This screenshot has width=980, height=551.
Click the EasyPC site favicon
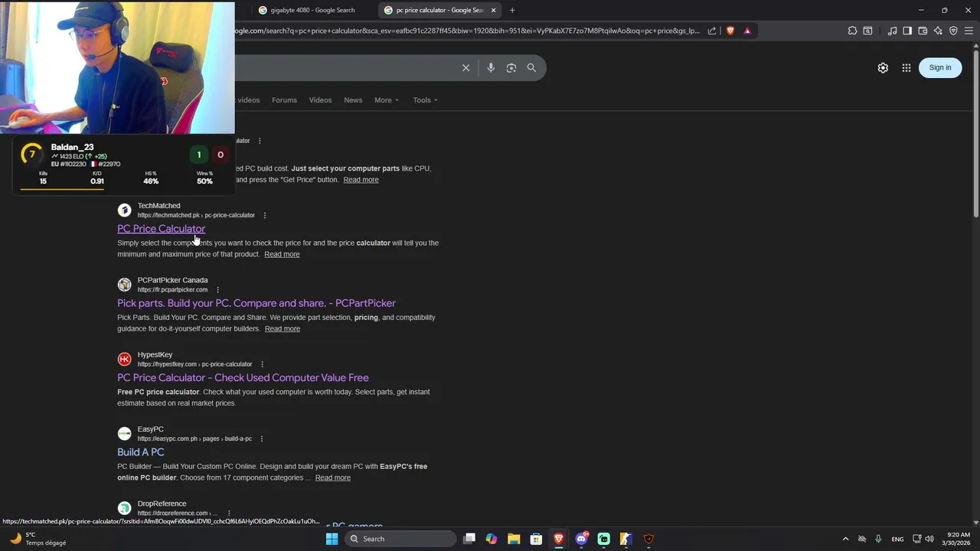click(x=124, y=433)
